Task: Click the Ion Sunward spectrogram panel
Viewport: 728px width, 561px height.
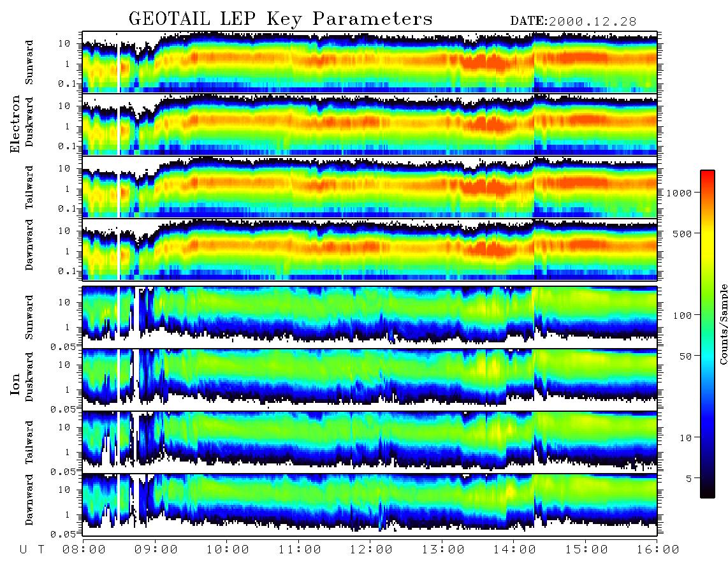Action: (x=370, y=317)
